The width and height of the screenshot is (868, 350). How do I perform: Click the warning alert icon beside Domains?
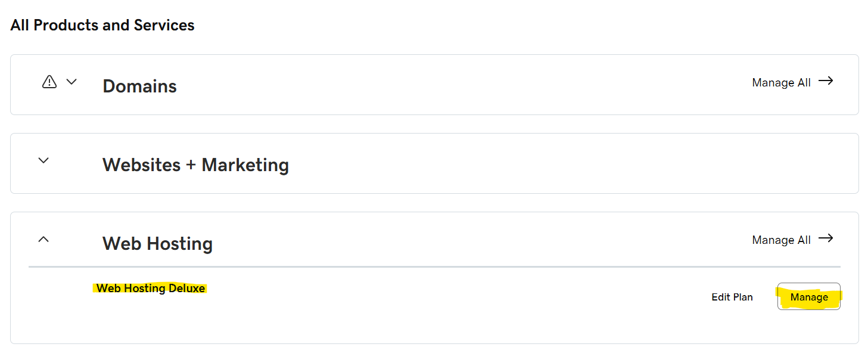(49, 82)
